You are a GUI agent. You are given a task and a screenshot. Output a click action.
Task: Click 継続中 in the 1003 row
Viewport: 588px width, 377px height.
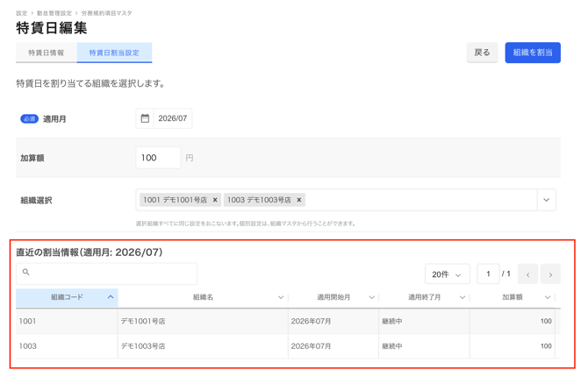pyautogui.click(x=392, y=346)
